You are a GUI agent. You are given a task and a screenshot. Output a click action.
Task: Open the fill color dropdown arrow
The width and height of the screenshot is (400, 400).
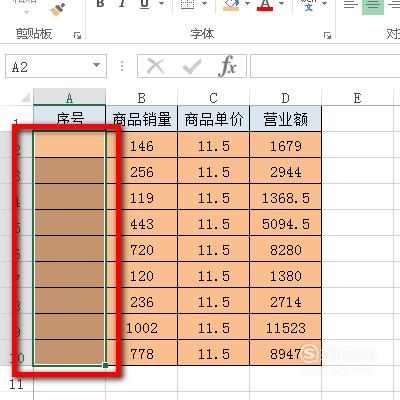(247, 4)
